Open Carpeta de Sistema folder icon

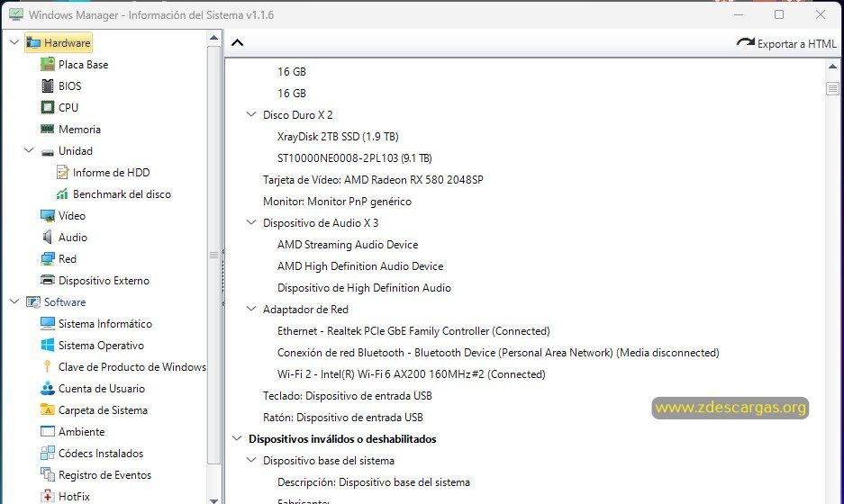48,409
